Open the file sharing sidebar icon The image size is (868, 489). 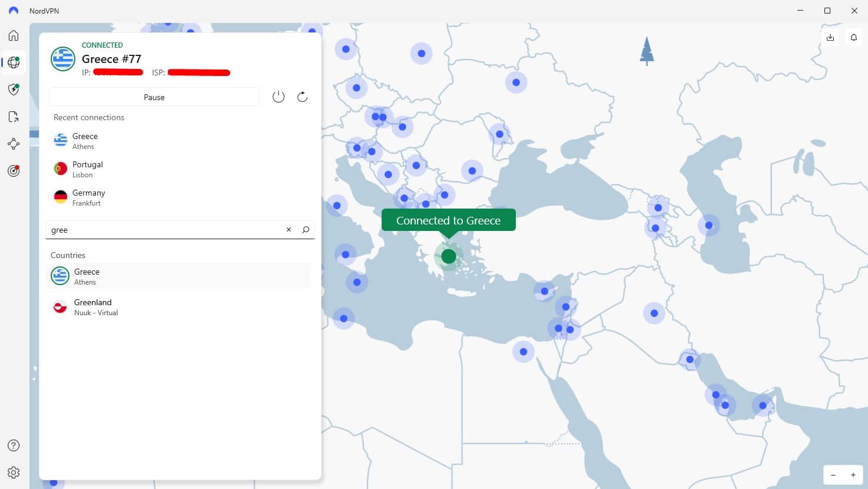pos(14,117)
